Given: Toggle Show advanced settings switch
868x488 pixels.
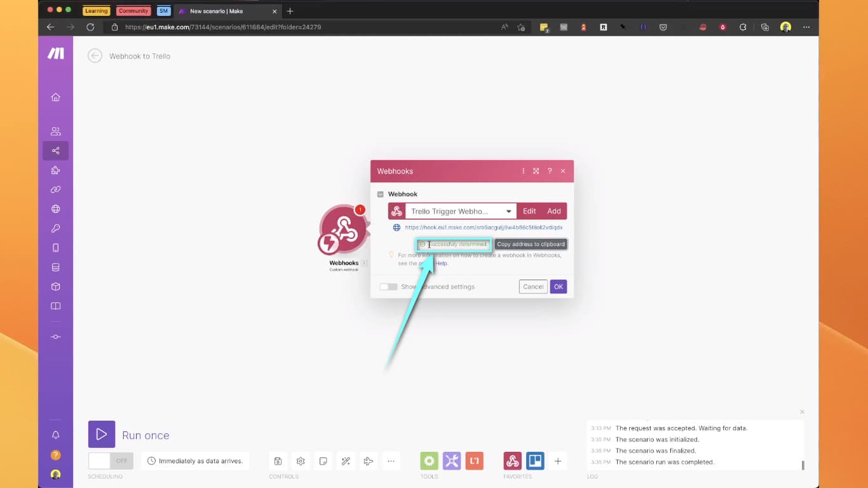Looking at the screenshot, I should click(388, 287).
